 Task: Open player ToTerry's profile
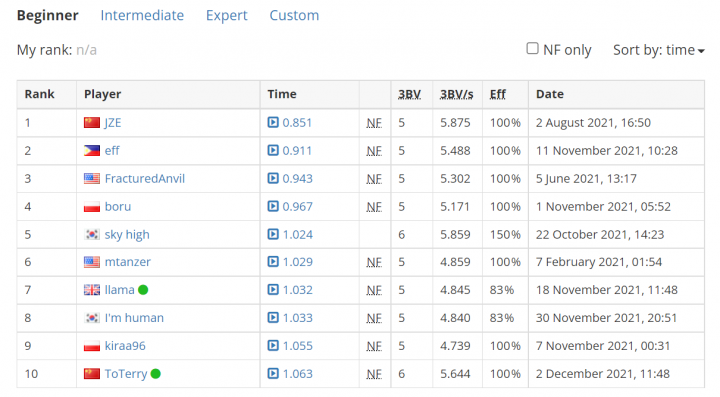(x=126, y=374)
